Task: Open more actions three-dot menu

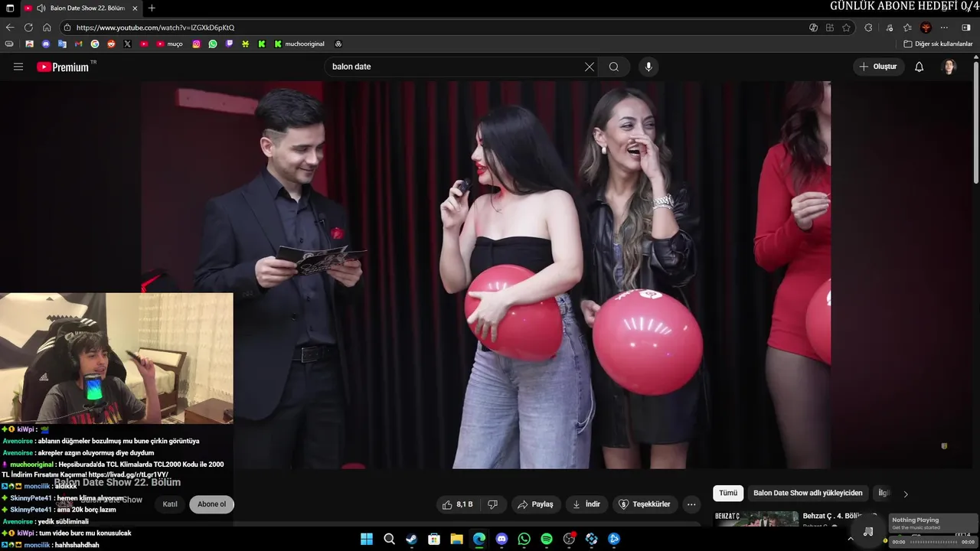Action: click(x=691, y=504)
